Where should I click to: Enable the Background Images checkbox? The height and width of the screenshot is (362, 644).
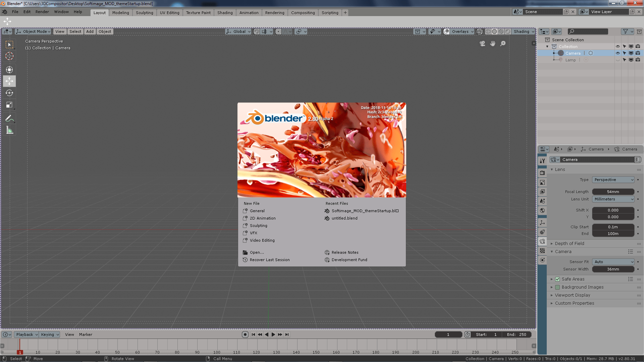pos(557,287)
